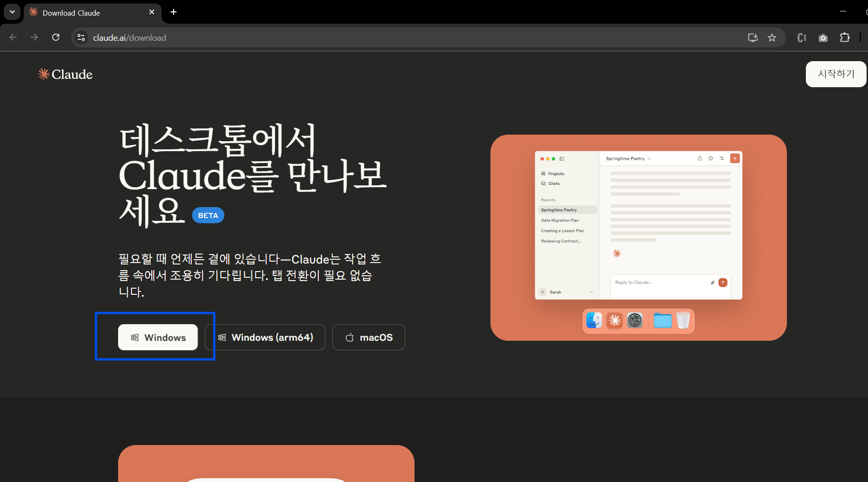Click the Springtime Poetry title dropdown in the mockup

[x=628, y=159]
